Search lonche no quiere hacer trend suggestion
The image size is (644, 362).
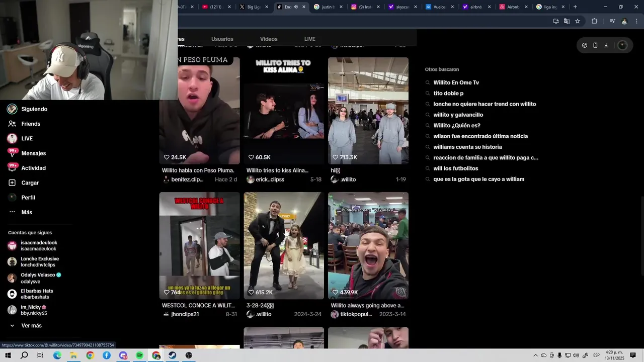(485, 104)
